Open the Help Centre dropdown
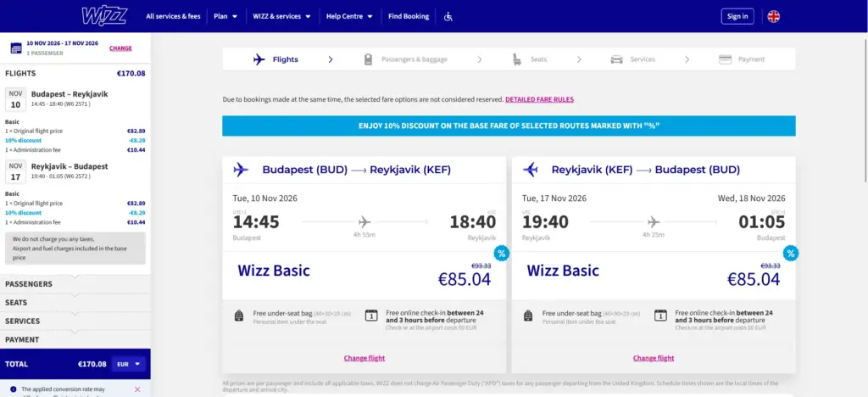Screen dimensions: 868x397 click(349, 17)
